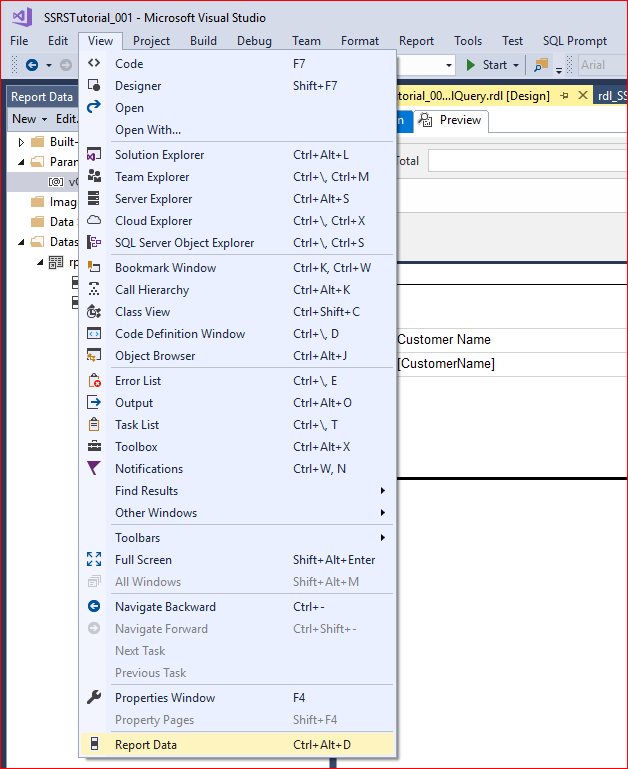
Task: Pin the rdl Design document tab
Action: tap(564, 96)
